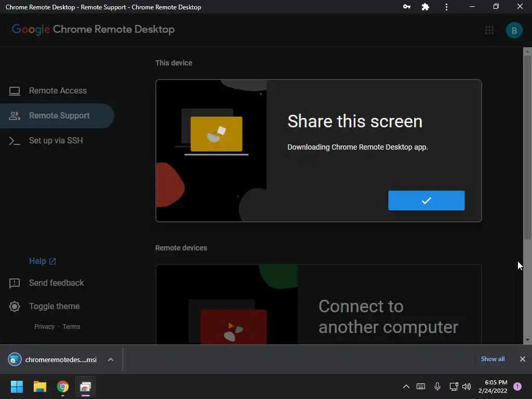The image size is (532, 399).
Task: Click the laptop icon beside Remote Access
Action: [x=14, y=91]
